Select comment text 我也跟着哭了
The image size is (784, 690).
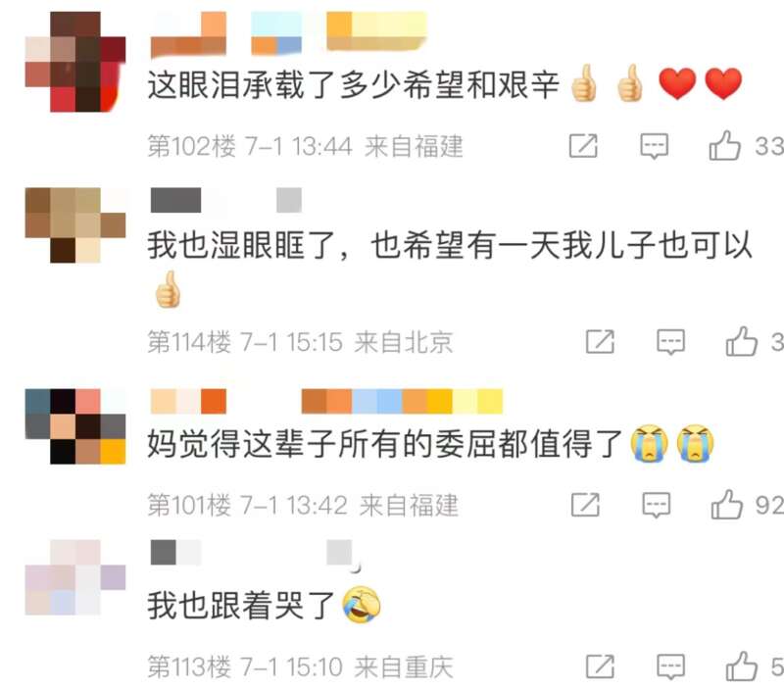[240, 605]
